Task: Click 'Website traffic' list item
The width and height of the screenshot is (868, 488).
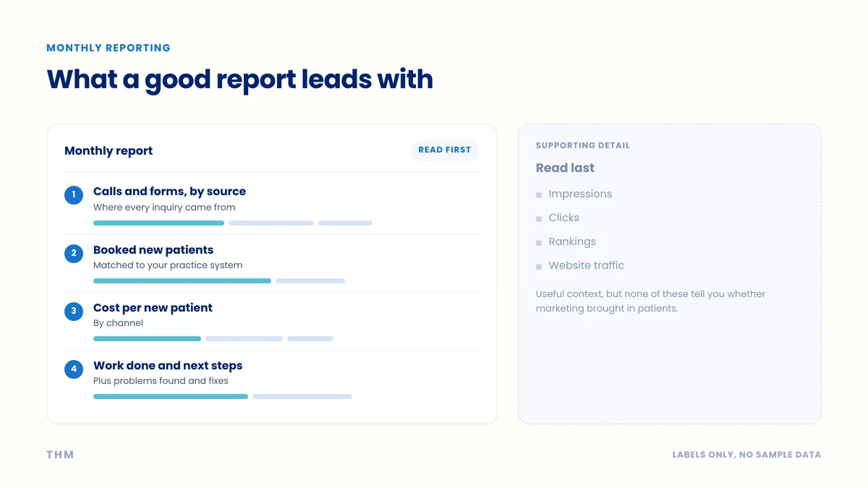Action: tap(586, 265)
